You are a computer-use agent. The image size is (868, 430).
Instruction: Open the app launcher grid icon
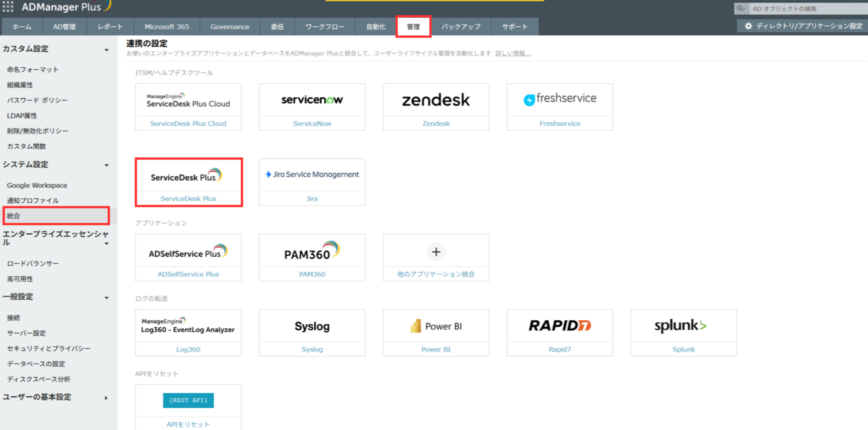(x=8, y=6)
